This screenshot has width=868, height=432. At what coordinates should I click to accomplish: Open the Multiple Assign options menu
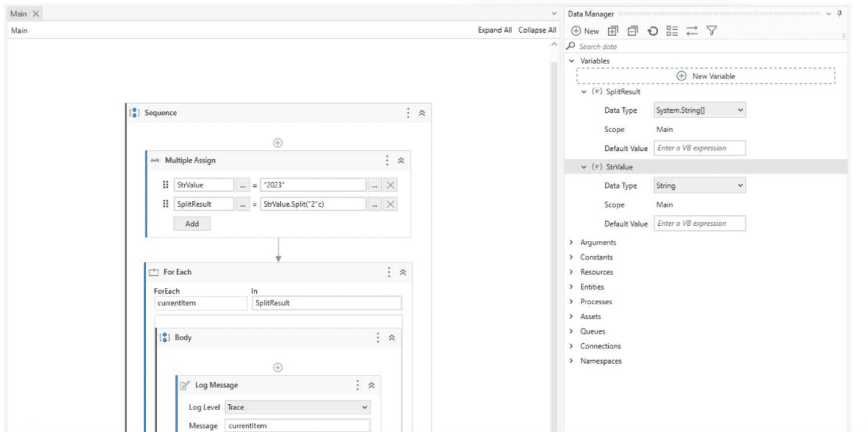pyautogui.click(x=387, y=160)
